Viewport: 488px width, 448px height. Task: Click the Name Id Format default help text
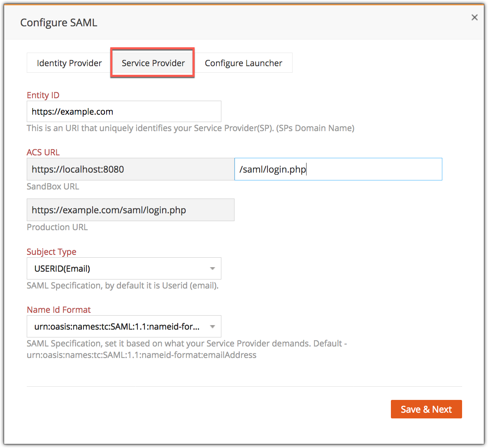(x=186, y=349)
